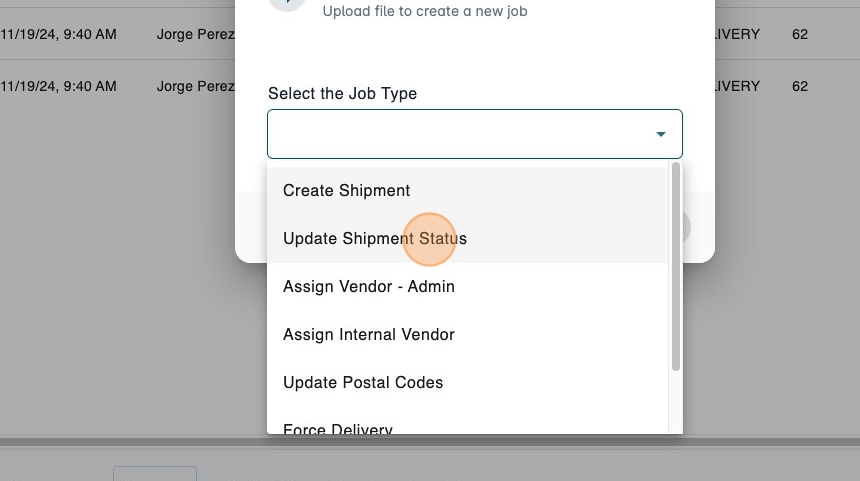
Task: Select Update Shipment Status option
Action: tap(375, 239)
